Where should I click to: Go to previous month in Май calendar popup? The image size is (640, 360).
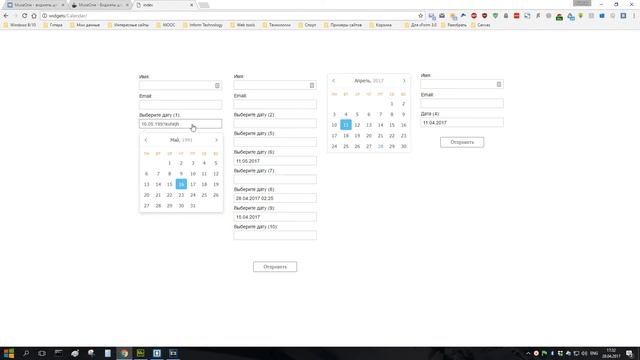pos(146,140)
